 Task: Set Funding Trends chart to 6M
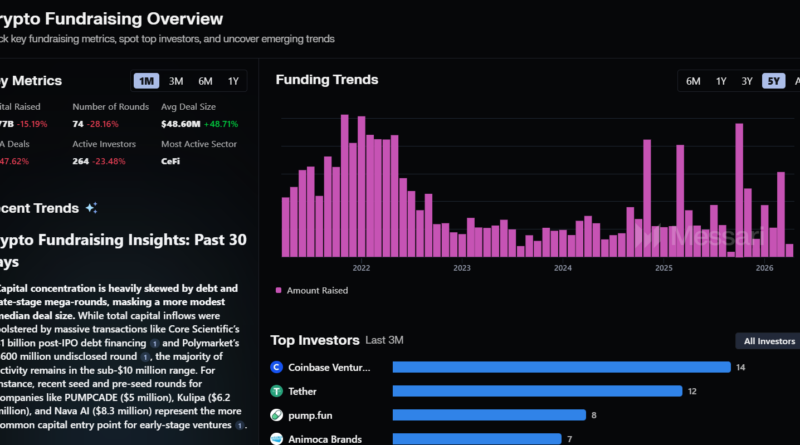coord(693,81)
